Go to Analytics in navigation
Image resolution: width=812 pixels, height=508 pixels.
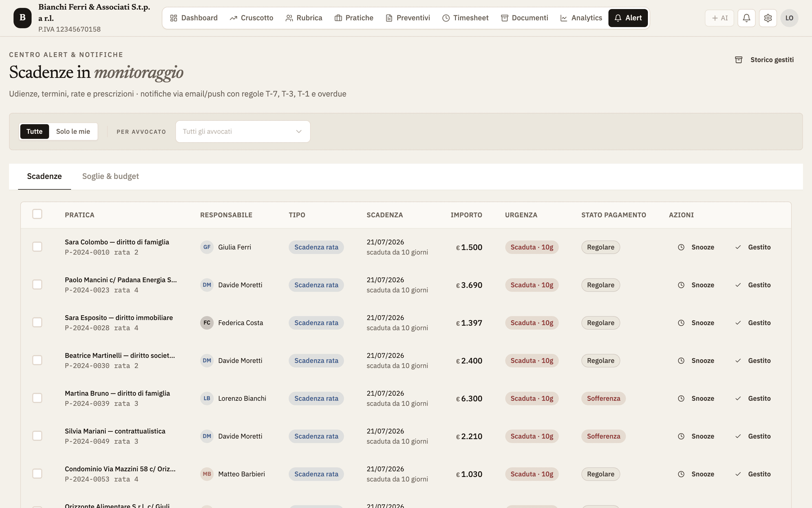point(581,18)
